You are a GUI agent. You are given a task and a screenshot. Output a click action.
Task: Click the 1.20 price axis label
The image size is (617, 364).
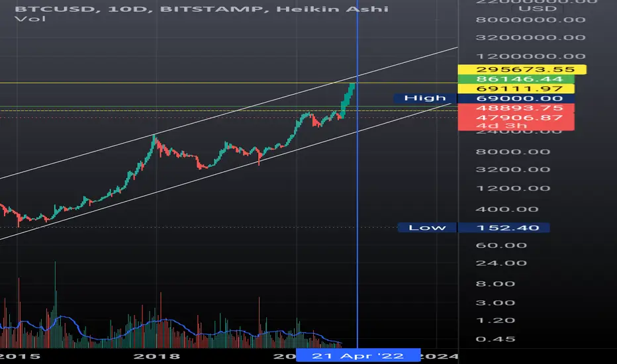(x=495, y=320)
